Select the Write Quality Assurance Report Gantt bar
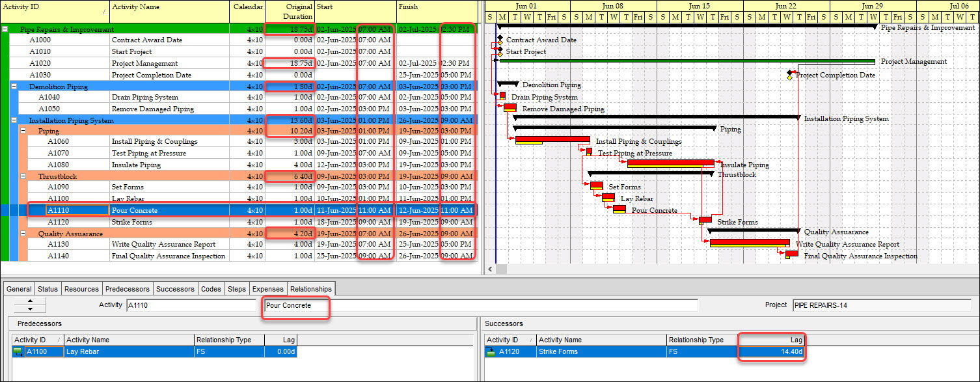This screenshot has width=980, height=382. [x=749, y=243]
